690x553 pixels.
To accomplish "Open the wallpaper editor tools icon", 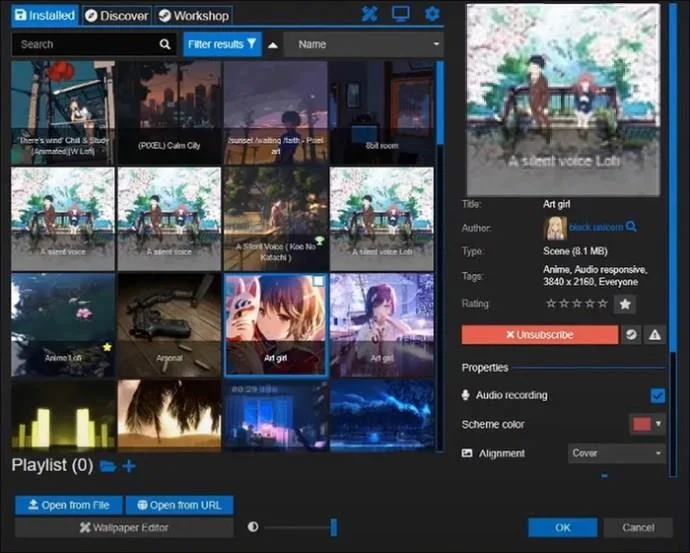I will [x=369, y=15].
